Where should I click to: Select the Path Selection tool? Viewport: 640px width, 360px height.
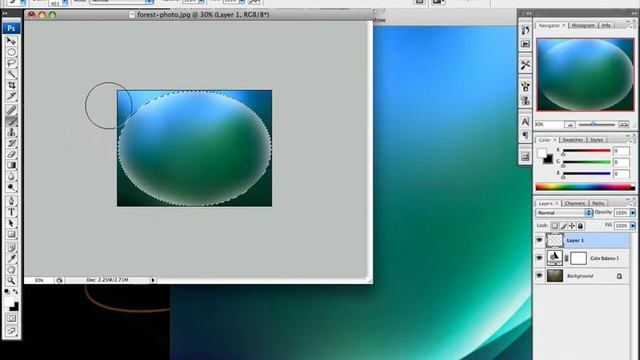[x=11, y=223]
